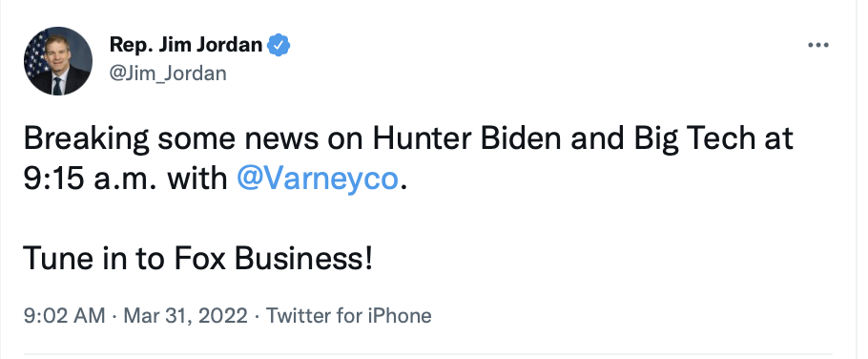Open the three-dot More options menu

817,46
